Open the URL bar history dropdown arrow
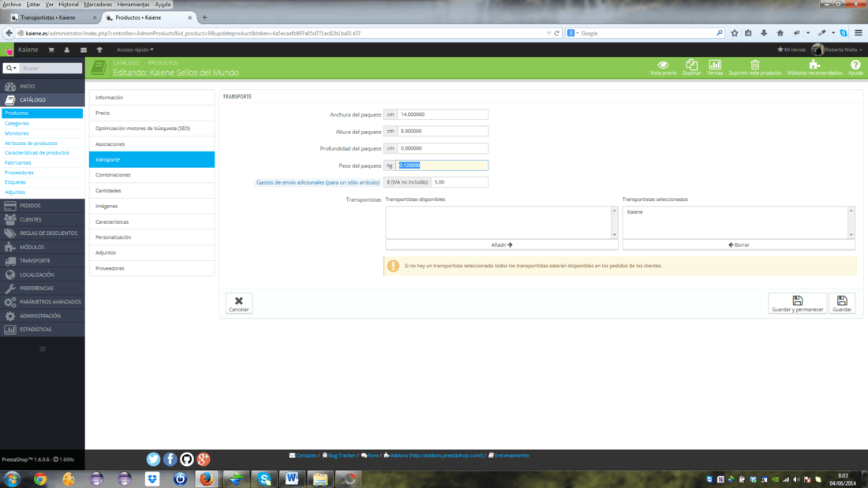The width and height of the screenshot is (868, 488). click(548, 33)
